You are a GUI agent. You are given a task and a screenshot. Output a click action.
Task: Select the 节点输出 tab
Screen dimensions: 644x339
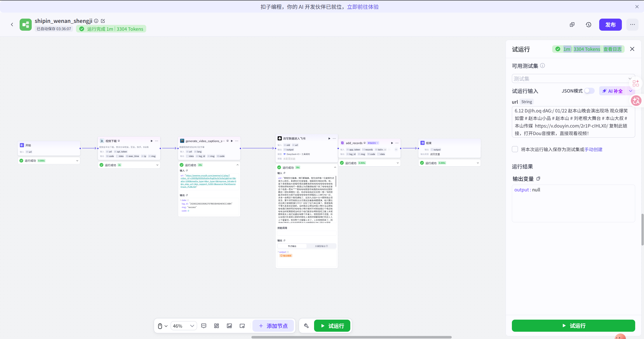point(292,246)
